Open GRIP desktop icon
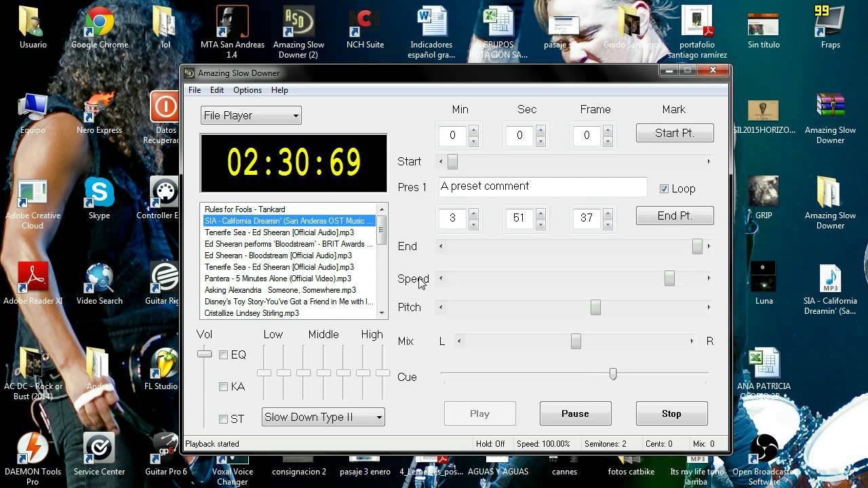Screen dimensions: 868x488 [764, 198]
